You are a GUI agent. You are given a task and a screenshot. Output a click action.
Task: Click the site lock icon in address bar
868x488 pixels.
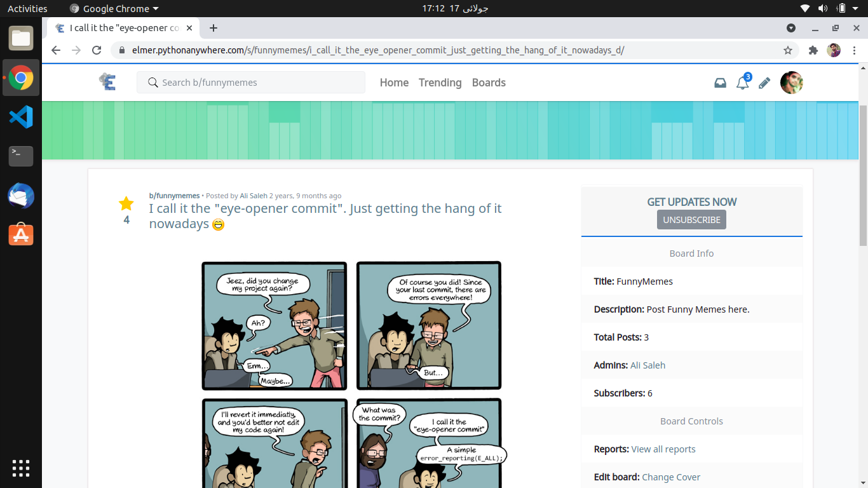[122, 50]
